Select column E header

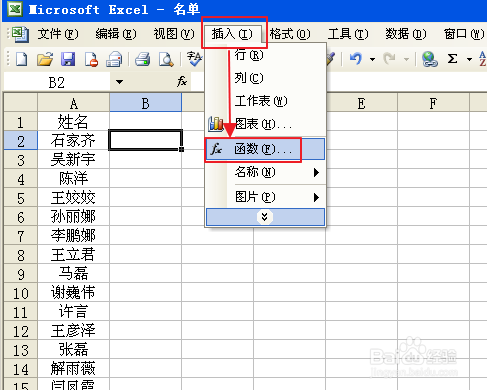tap(362, 103)
